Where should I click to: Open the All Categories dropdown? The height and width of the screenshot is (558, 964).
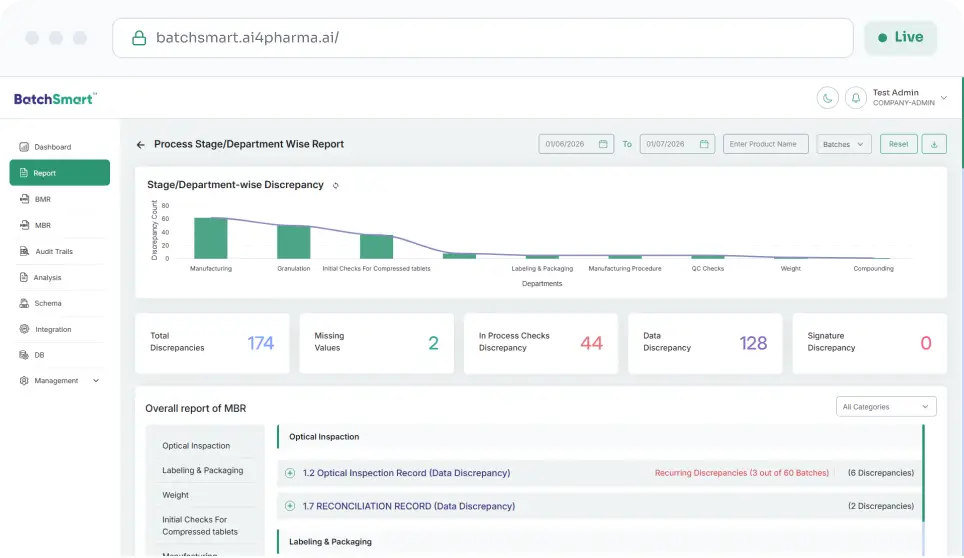pyautogui.click(x=886, y=406)
